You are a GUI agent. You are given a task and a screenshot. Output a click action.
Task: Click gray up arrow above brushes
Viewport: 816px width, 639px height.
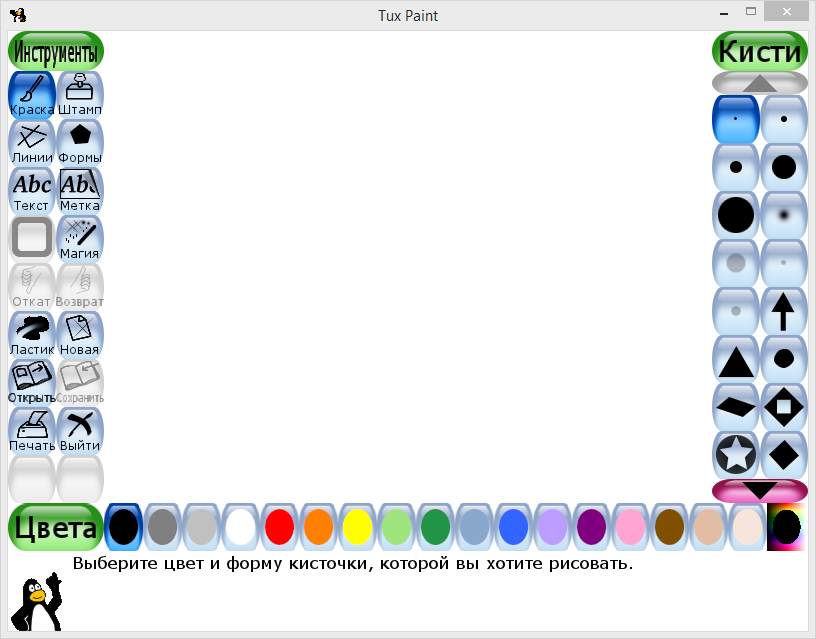pyautogui.click(x=760, y=83)
